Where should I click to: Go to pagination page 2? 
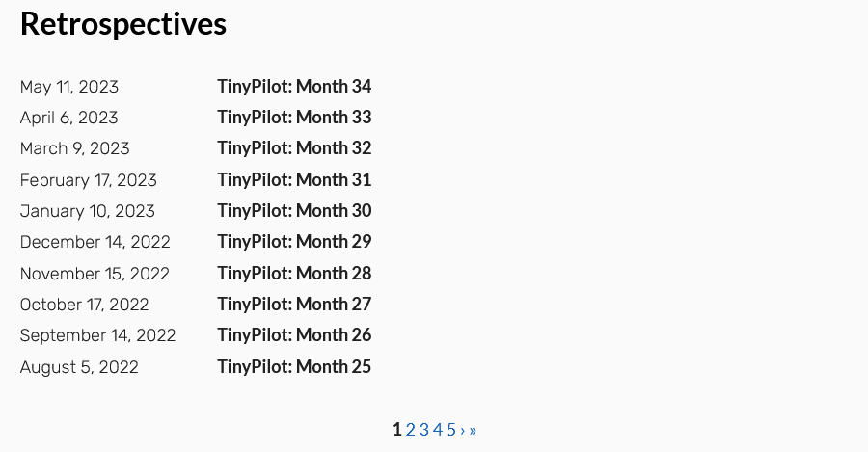(410, 430)
